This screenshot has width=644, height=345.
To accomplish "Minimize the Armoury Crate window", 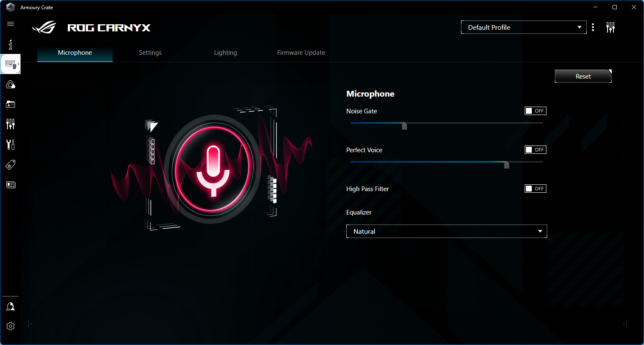I will [595, 7].
